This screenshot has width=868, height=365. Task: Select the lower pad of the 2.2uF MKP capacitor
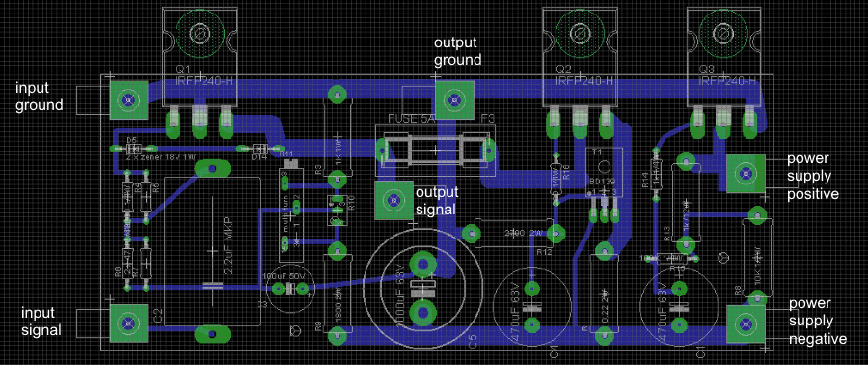point(212,333)
